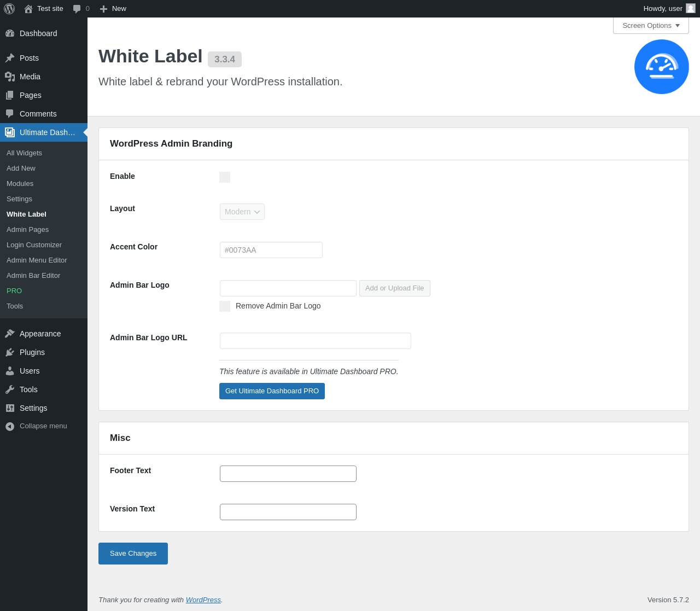
Task: Click the Plugins plug icon
Action: [x=10, y=352]
